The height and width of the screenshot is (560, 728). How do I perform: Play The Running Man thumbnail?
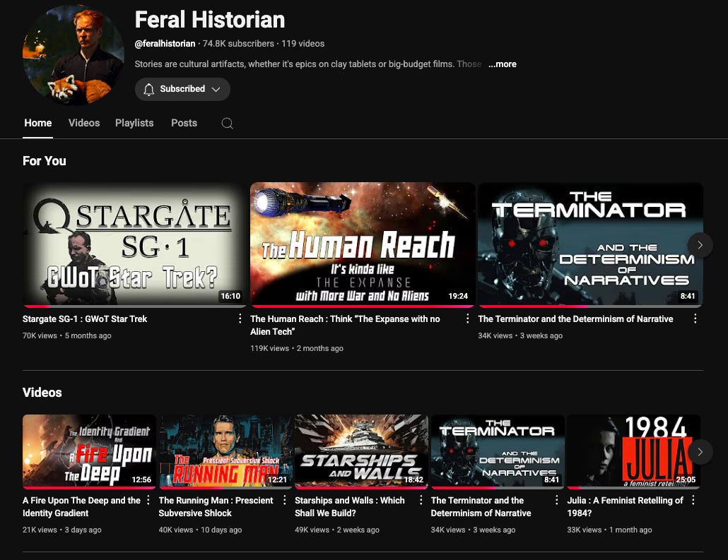coord(225,451)
